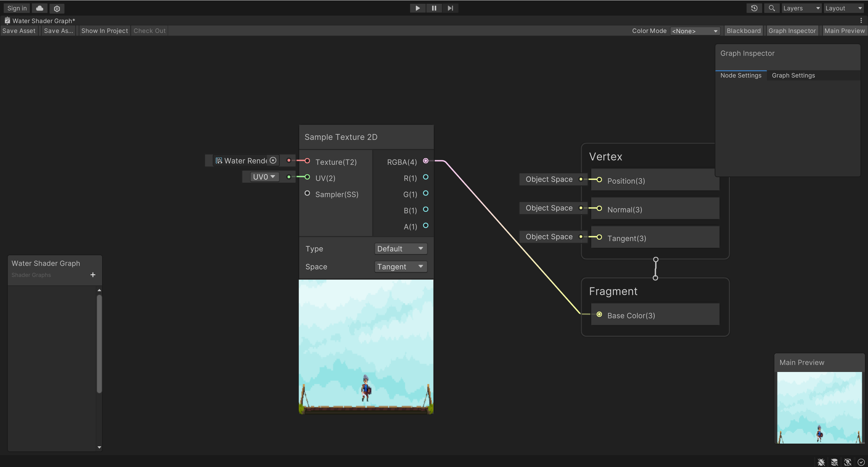The width and height of the screenshot is (868, 467).
Task: Change the Type dropdown from Default
Action: click(x=400, y=248)
